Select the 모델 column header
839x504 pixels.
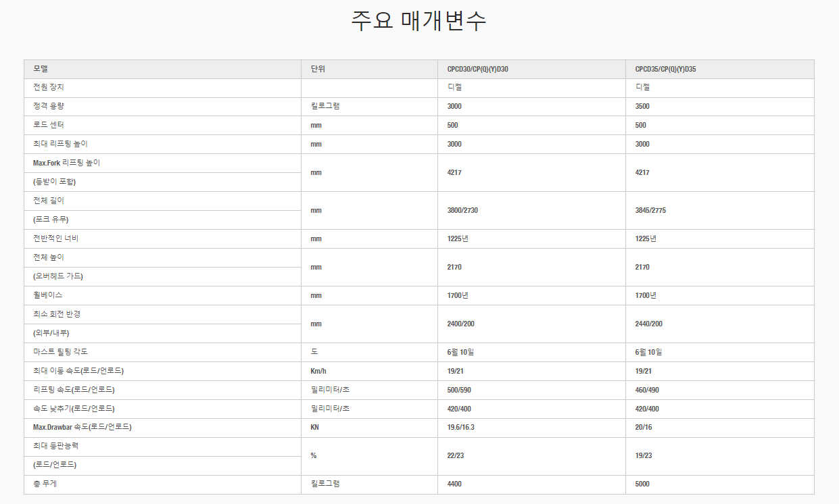(x=41, y=69)
